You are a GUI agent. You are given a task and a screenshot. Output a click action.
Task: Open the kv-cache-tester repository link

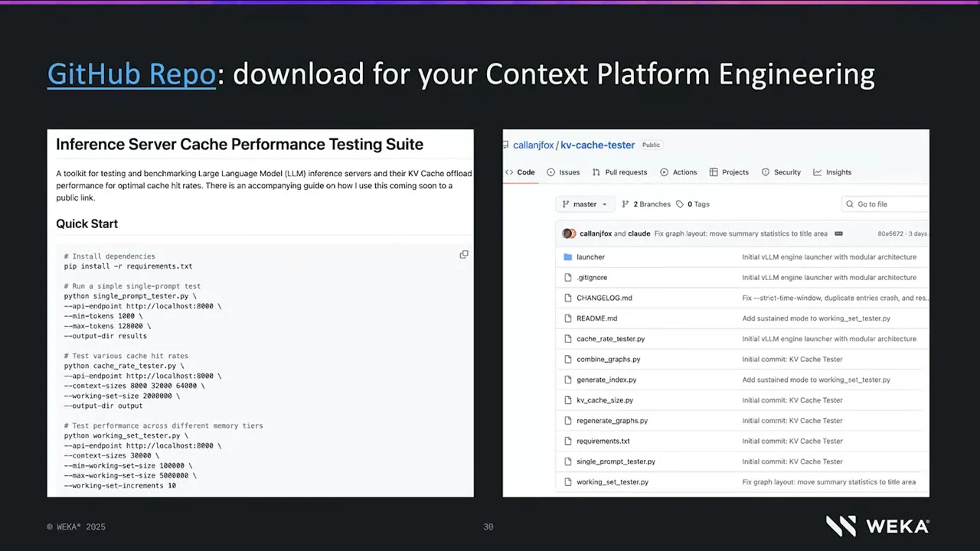(x=598, y=145)
